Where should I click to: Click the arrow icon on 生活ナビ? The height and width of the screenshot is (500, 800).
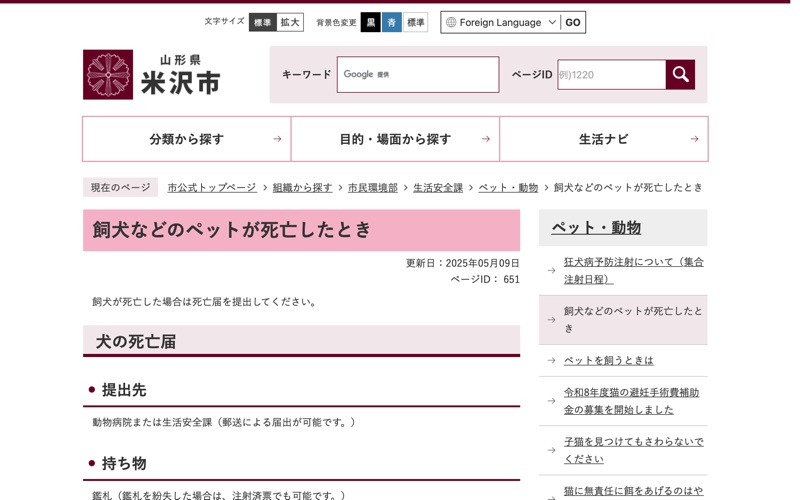[x=694, y=139]
